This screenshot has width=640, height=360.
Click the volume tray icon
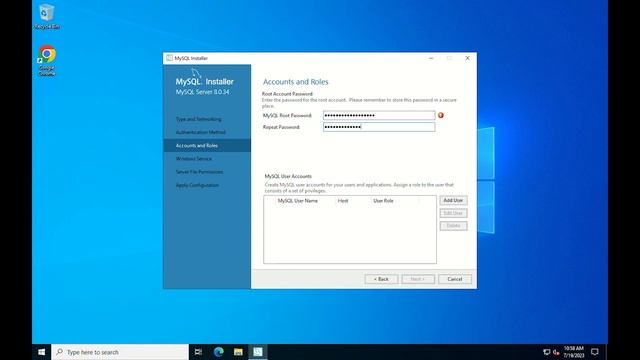(x=556, y=352)
